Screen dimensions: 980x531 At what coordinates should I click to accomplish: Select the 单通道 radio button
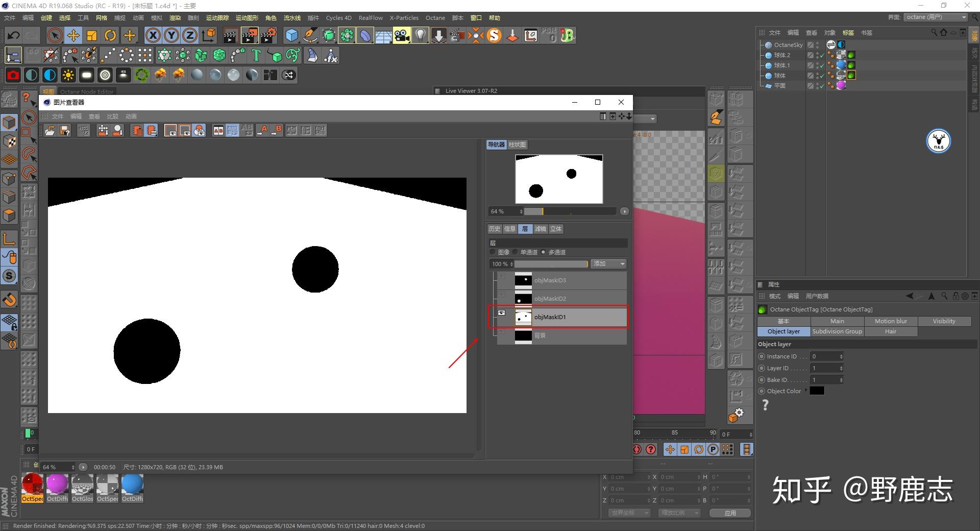point(516,252)
